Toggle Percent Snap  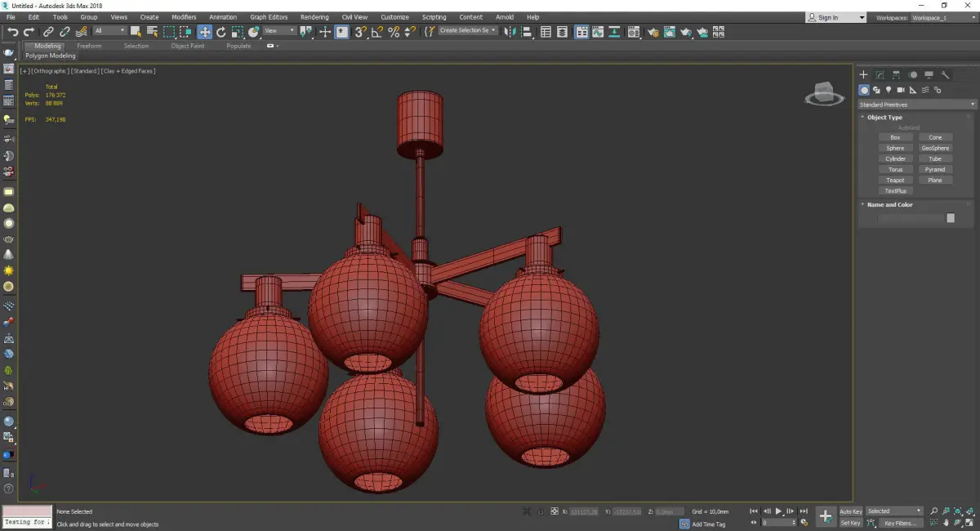394,32
